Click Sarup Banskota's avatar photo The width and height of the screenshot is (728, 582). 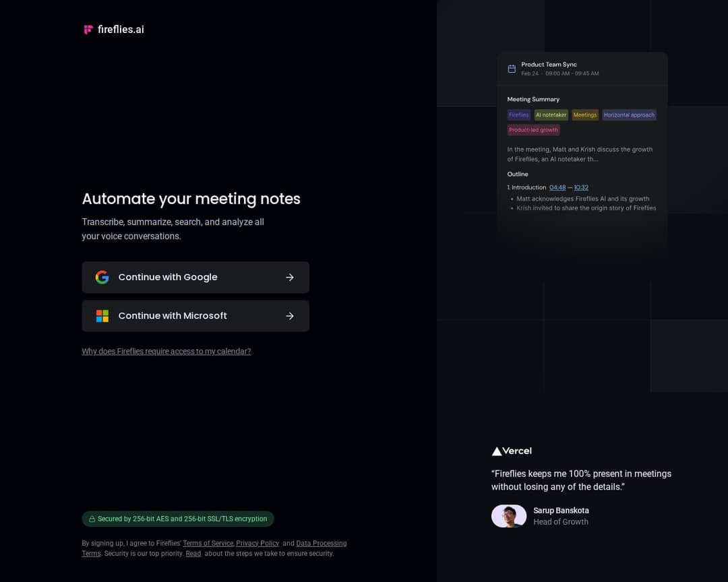tap(509, 516)
